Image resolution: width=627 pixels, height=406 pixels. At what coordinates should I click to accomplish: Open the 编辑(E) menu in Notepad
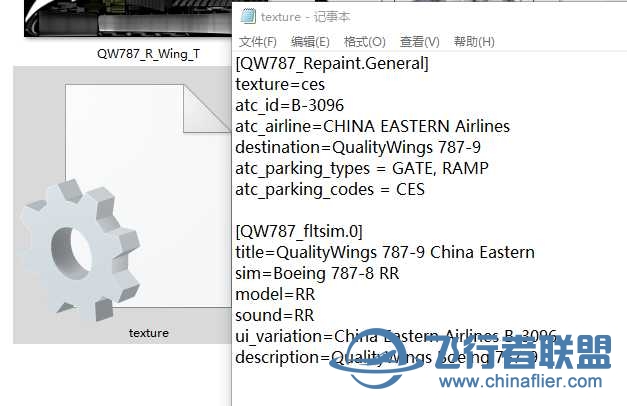(x=310, y=42)
